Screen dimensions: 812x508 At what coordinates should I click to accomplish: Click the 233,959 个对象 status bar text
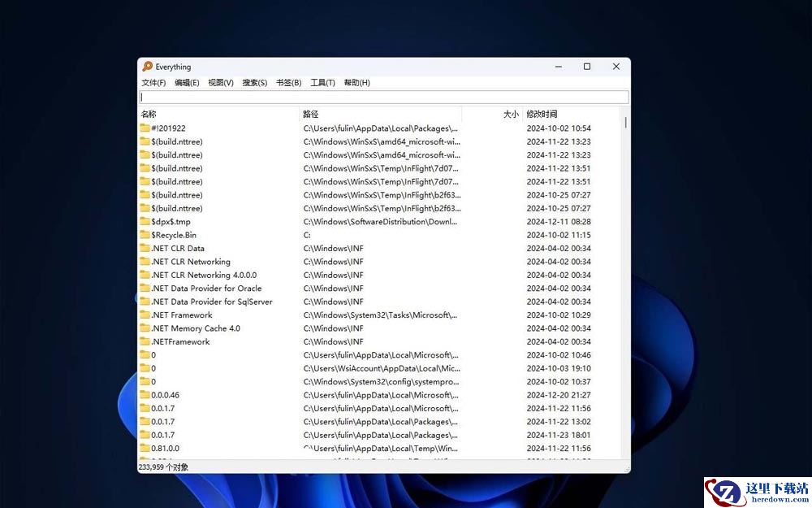(x=163, y=467)
